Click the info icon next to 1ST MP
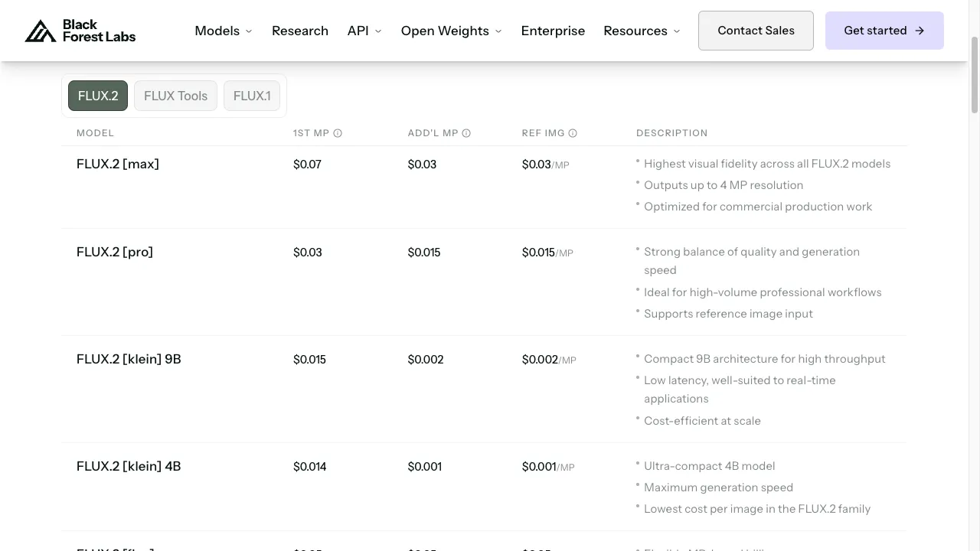Viewport: 980px width, 551px height. [x=338, y=133]
